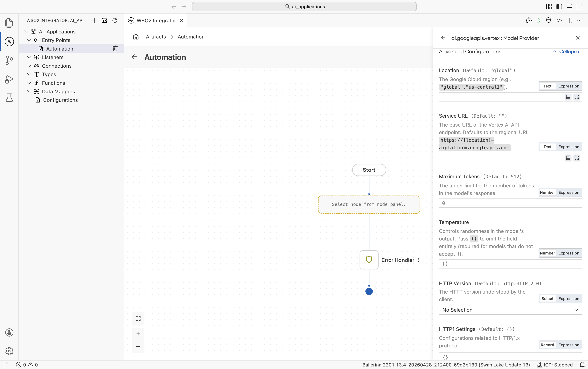Set Temperature to Number mode
Screen dimensions: 588x369
[x=548, y=253]
